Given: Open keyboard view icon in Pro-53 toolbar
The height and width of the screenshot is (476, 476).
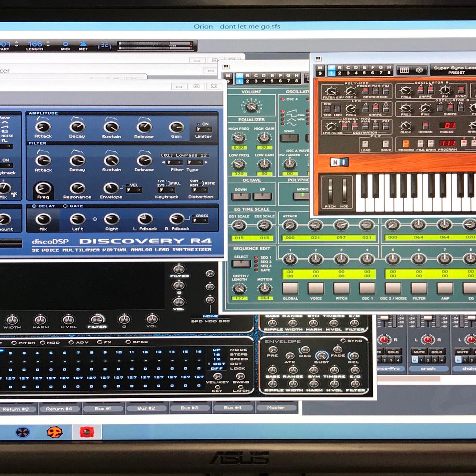Looking at the screenshot, I should 404,70.
